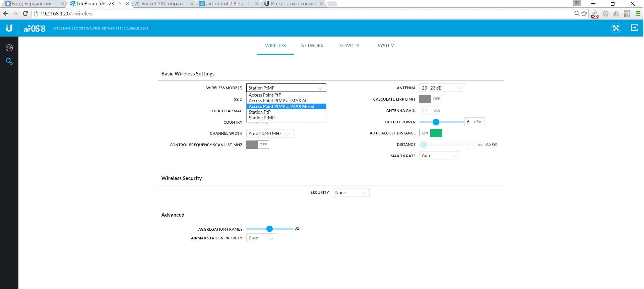Click the Ubiquiti logo icon
The width and height of the screenshot is (644, 289).
pyautogui.click(x=9, y=28)
